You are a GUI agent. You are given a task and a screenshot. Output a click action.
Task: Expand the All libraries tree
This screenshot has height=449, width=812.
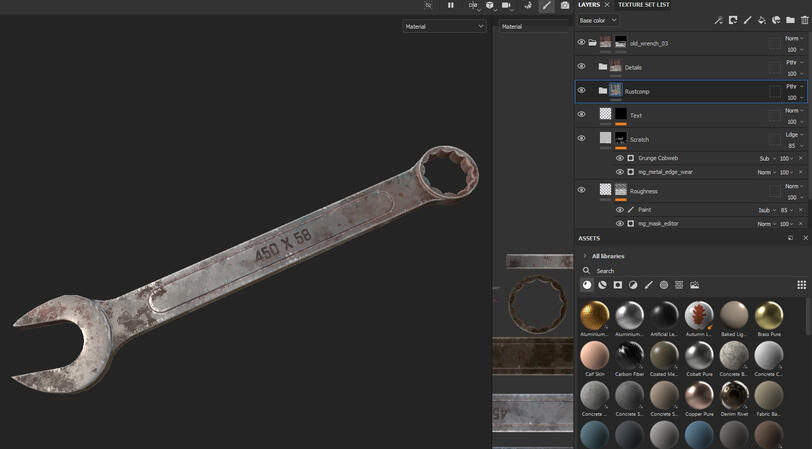(585, 256)
